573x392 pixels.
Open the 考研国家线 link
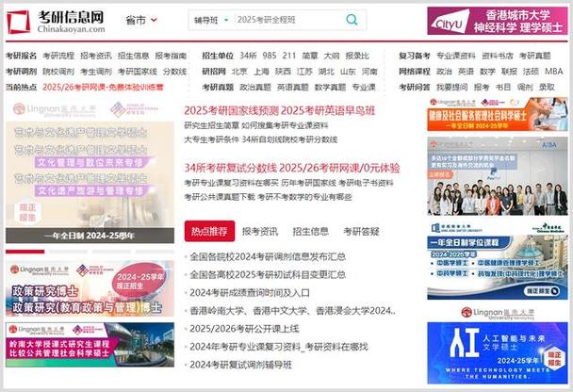pos(137,72)
